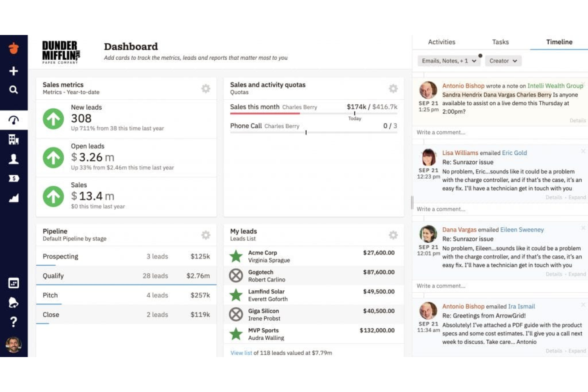Click Lisa Williams avatar thumbnail in timeline
Viewport: 588px width, 392px height.
tap(428, 157)
